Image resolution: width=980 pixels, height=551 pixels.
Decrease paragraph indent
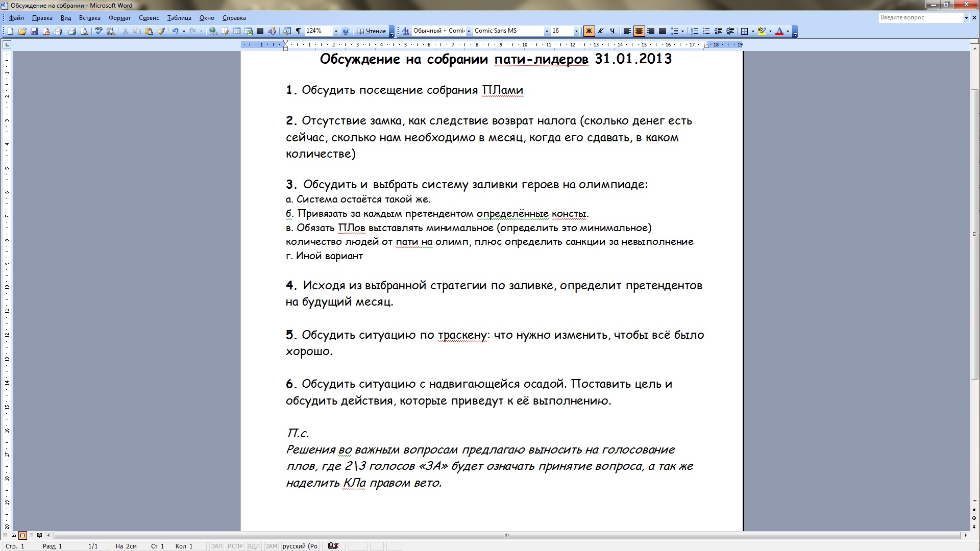(718, 31)
